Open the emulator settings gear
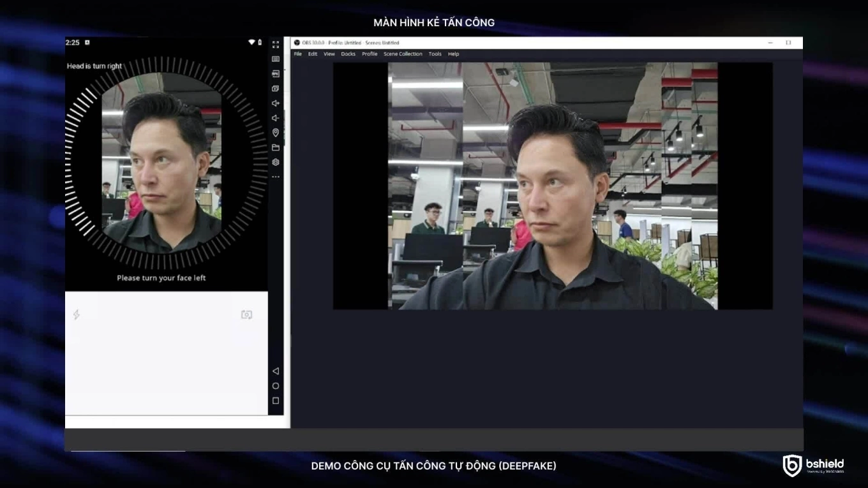The image size is (868, 488). [x=276, y=162]
